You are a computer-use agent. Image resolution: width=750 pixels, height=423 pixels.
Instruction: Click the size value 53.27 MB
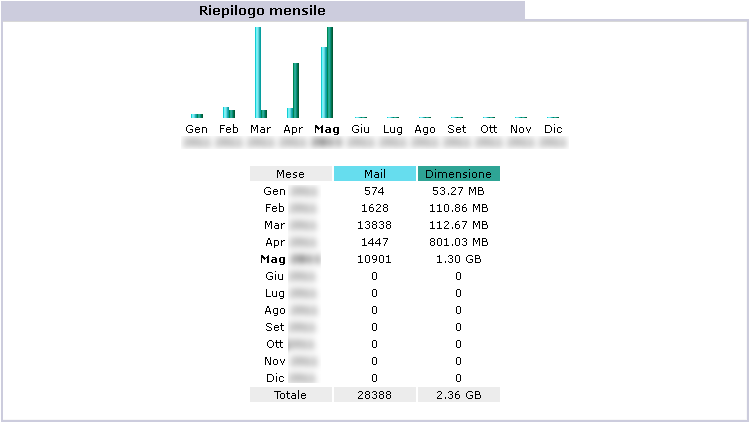(x=458, y=191)
